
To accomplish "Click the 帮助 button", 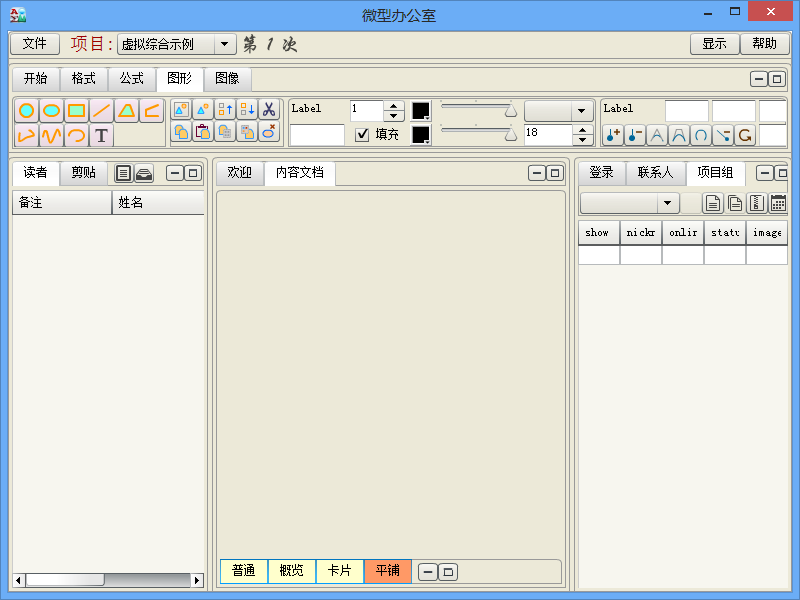I will (764, 44).
